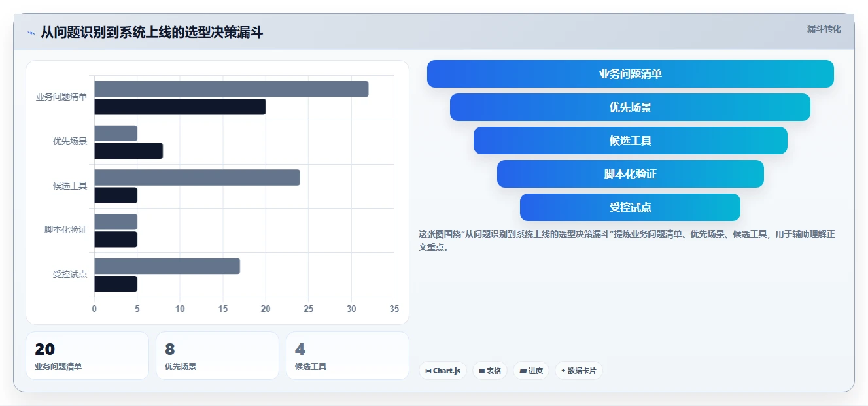
Task: Select the 脚本化验证 funnel stage
Action: pos(631,174)
